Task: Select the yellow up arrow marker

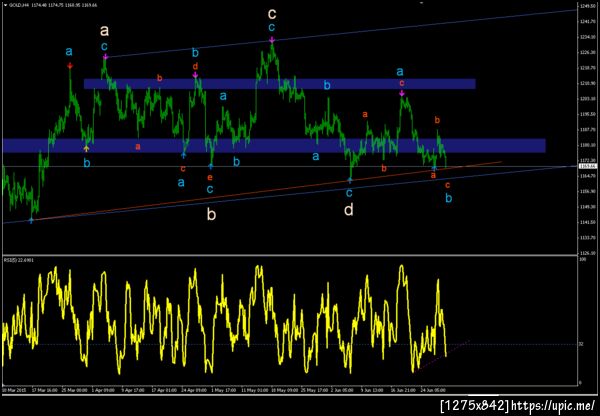Action: click(x=86, y=148)
